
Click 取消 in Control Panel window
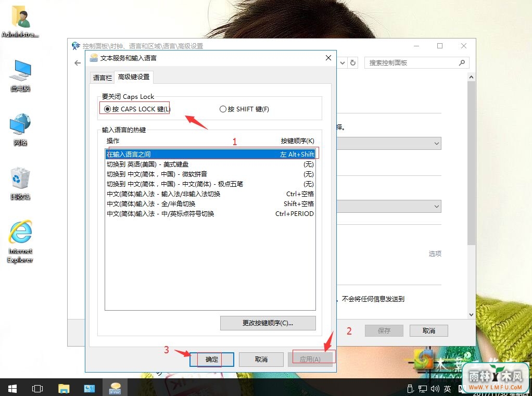click(429, 330)
